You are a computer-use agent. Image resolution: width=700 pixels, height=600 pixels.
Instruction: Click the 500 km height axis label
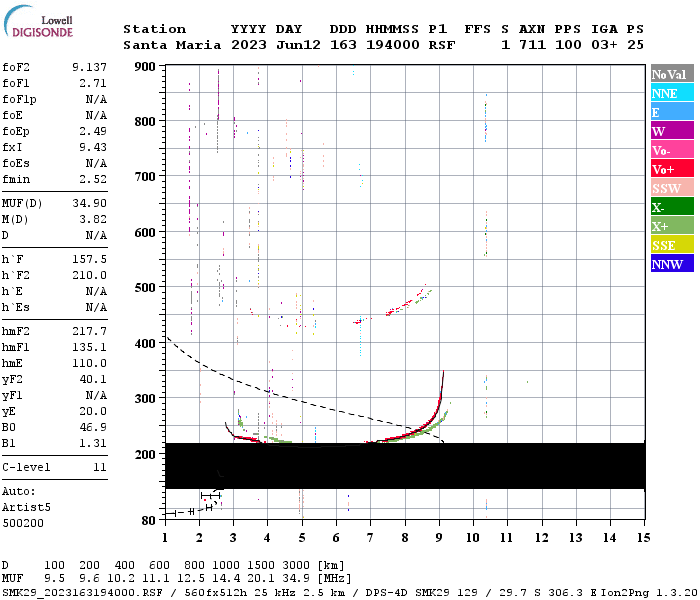[x=145, y=288]
